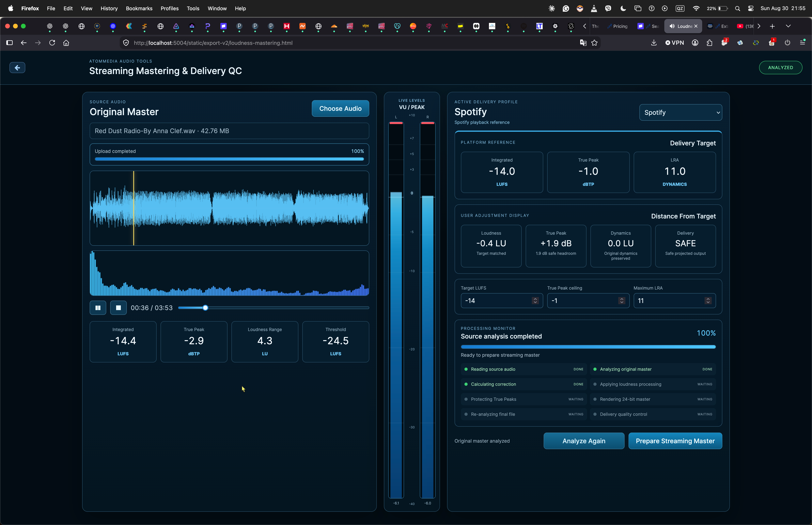
Task: Open the Firefox hamburger application menu
Action: coord(803,43)
